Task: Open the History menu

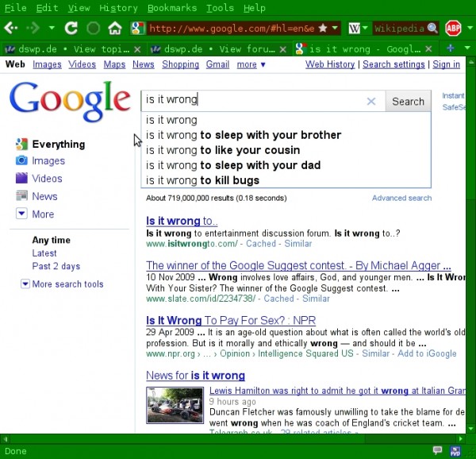Action: (x=118, y=8)
